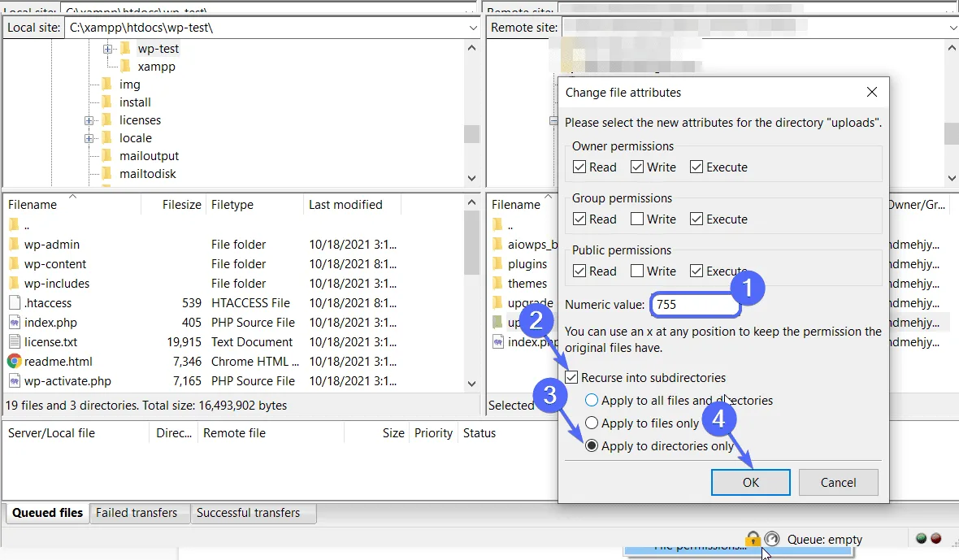Viewport: 959px width, 560px height.
Task: Open the Local site path dropdown
Action: click(473, 28)
